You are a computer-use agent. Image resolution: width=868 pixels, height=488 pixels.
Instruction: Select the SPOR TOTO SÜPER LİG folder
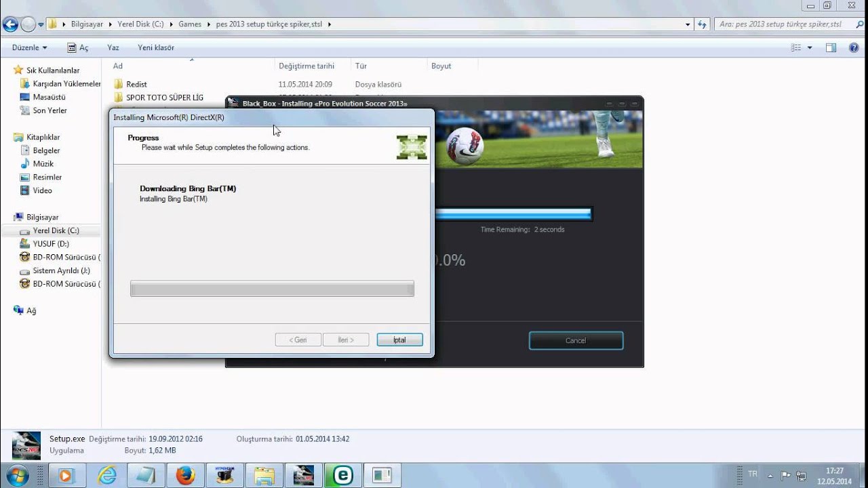click(165, 98)
